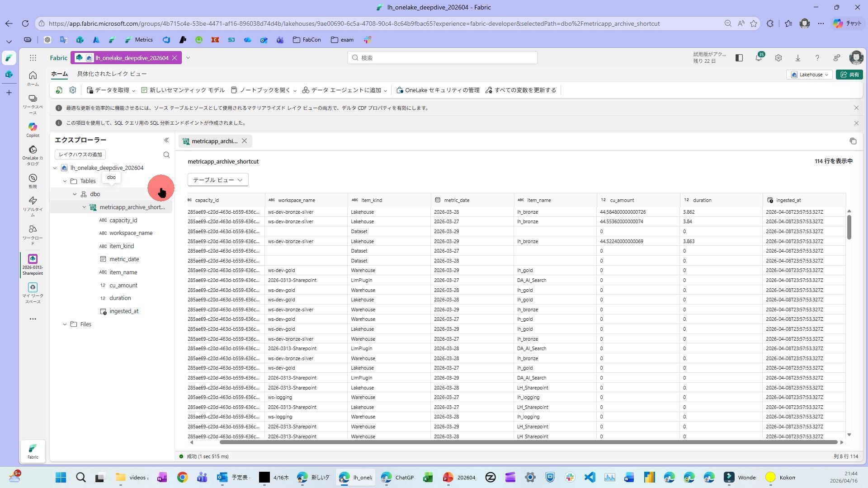868x488 pixels.
Task: Click the notifications bell icon
Action: point(758,58)
